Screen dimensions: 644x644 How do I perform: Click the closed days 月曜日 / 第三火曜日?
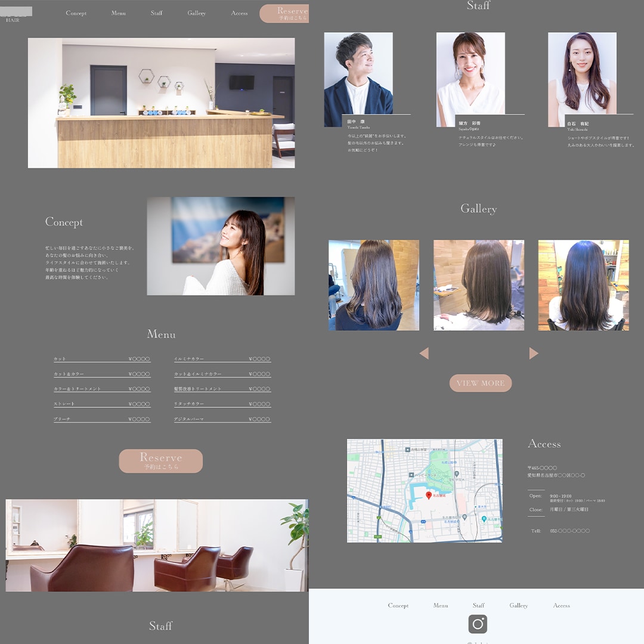pos(569,509)
